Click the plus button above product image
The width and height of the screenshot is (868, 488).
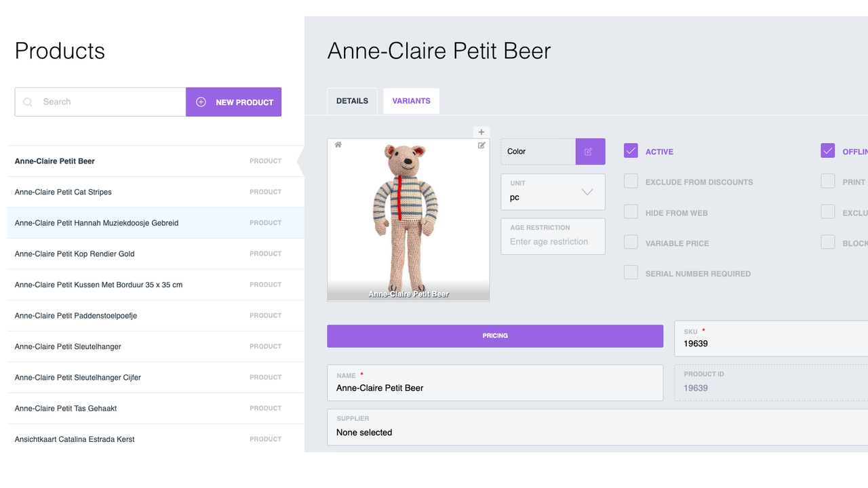(x=481, y=132)
